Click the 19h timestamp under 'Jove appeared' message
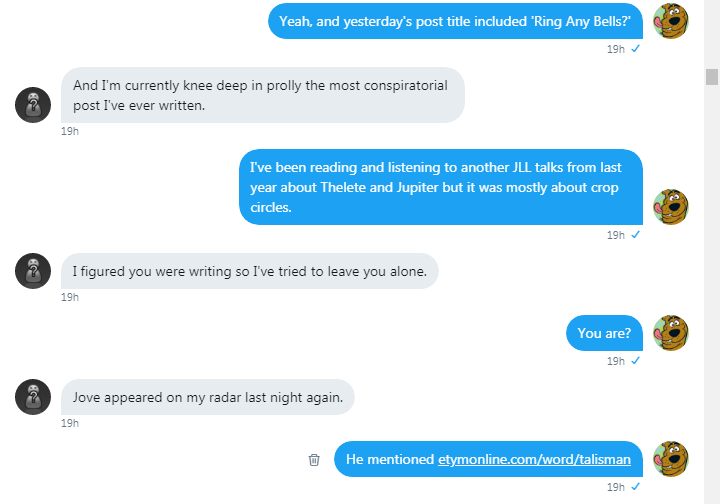720x504 pixels. click(70, 423)
